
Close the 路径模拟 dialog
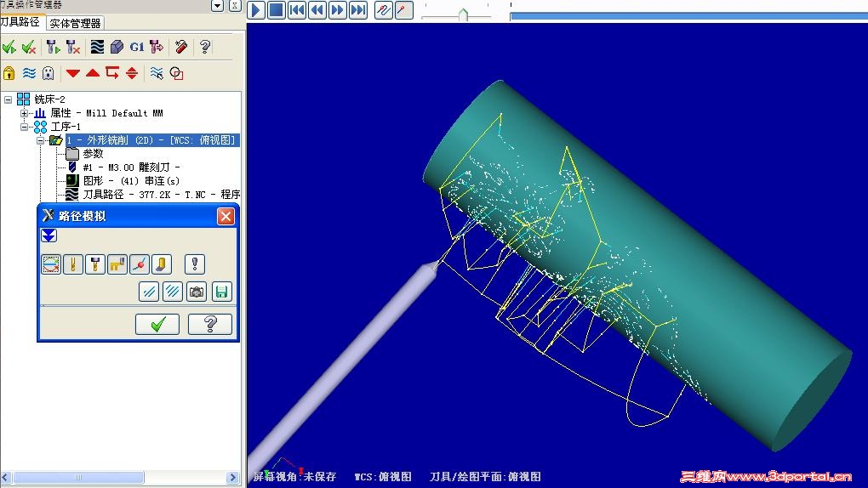[x=226, y=216]
